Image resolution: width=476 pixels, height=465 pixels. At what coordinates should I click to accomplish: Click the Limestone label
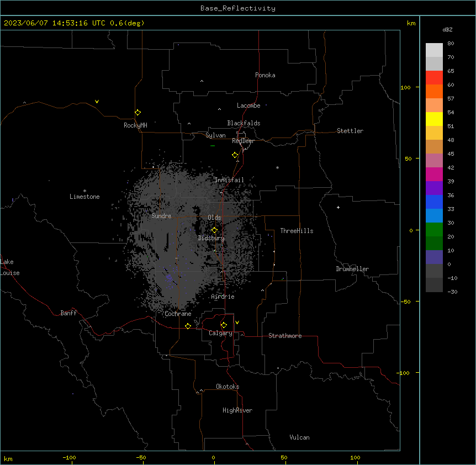84,197
